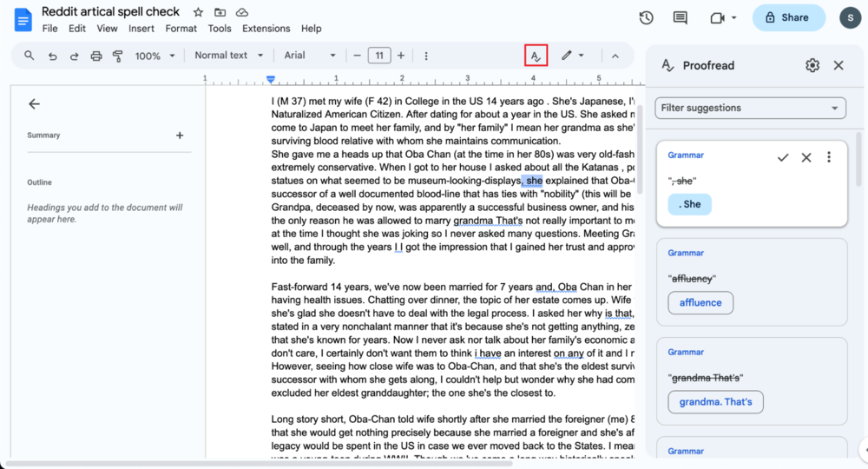Viewport: 868px width, 469px height.
Task: Close the Proofread panel
Action: [838, 65]
